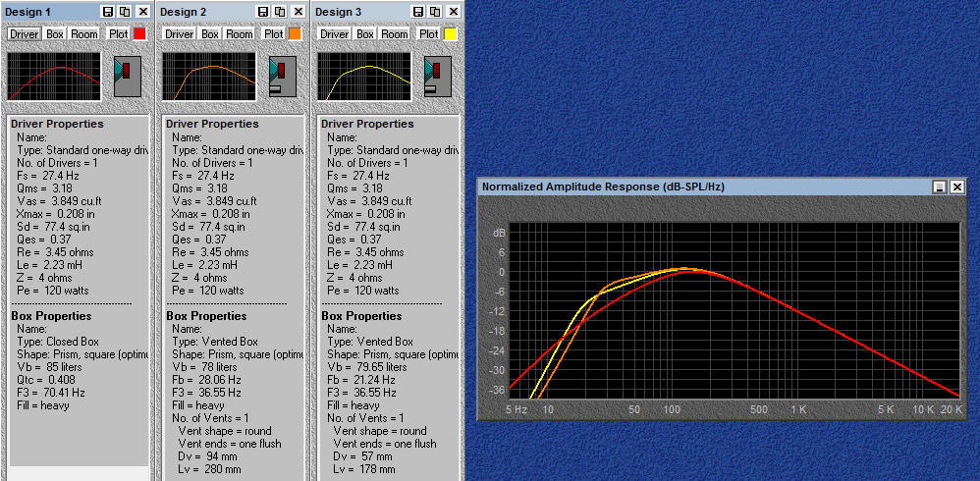Save Design 2 using the floppy icon
The height and width of the screenshot is (481, 980).
point(264,11)
